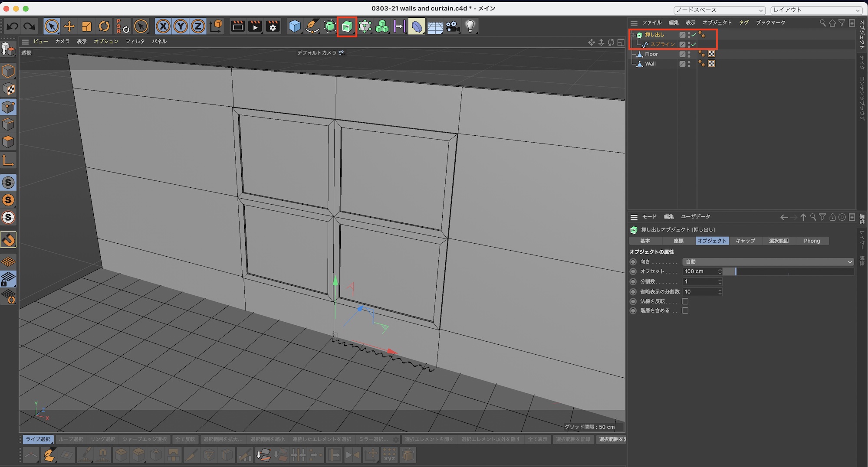Click the Render to Picture Viewer icon

click(255, 26)
